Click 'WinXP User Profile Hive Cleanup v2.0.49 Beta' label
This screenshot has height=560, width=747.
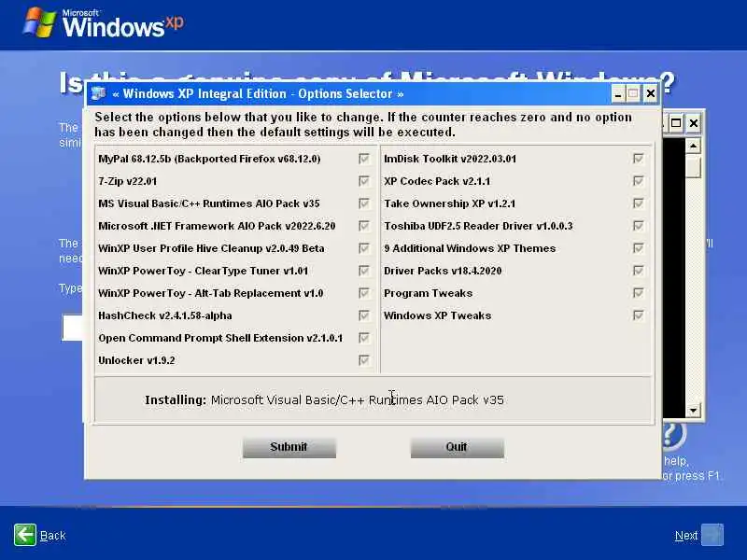pyautogui.click(x=211, y=248)
